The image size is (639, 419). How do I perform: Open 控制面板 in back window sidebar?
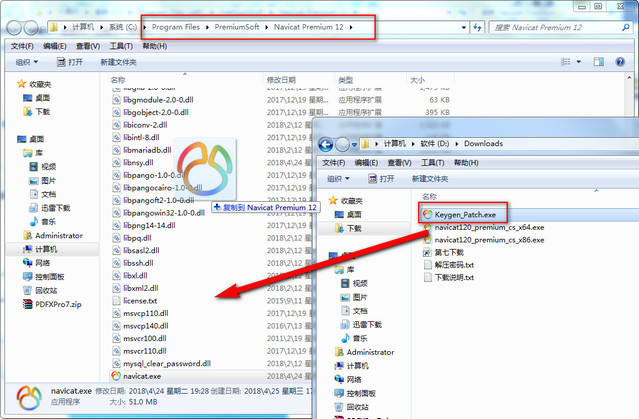44,276
